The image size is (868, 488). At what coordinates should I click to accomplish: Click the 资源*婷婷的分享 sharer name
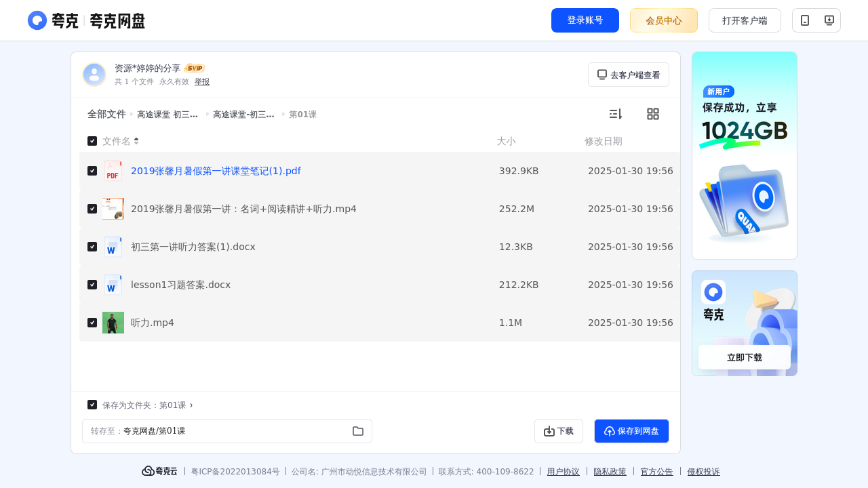click(148, 68)
